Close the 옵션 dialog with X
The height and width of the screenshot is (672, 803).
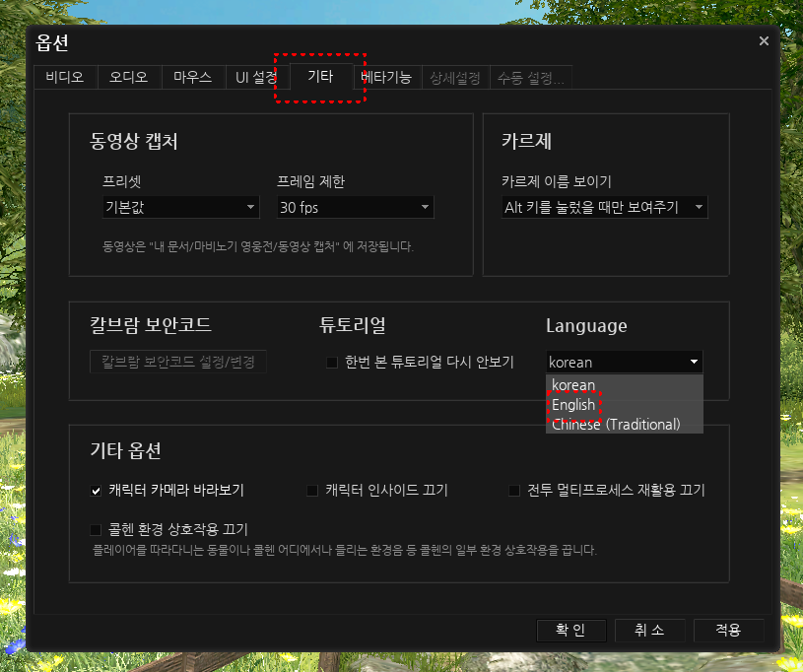pyautogui.click(x=764, y=41)
